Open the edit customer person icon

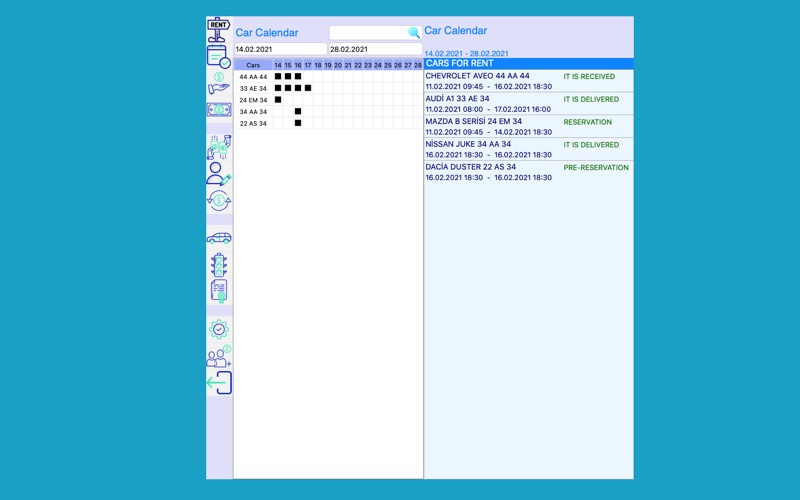[219, 174]
